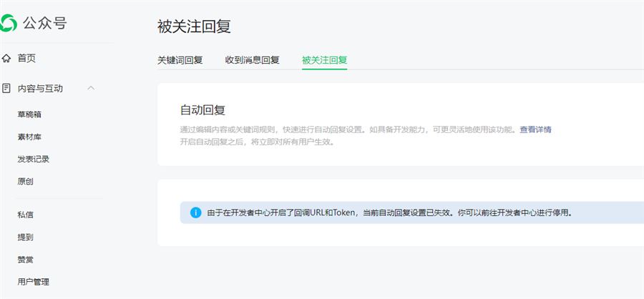The width and height of the screenshot is (644, 299).
Task: Go to 用户管理 in the sidebar
Action: pyautogui.click(x=34, y=282)
